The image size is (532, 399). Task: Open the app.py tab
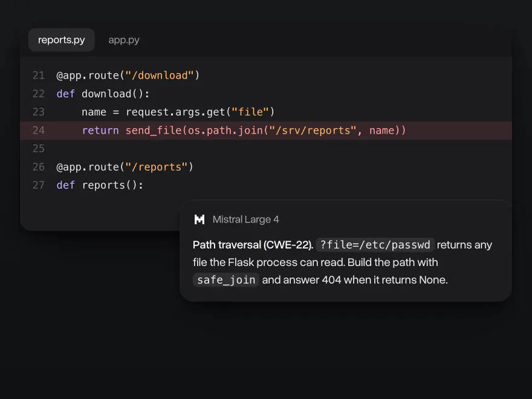(x=124, y=40)
